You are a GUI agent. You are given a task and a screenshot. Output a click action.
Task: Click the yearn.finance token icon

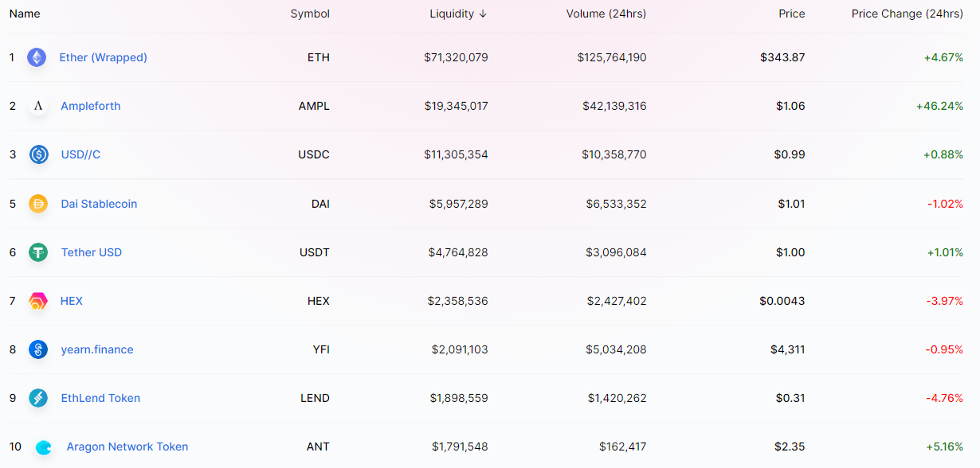click(38, 349)
